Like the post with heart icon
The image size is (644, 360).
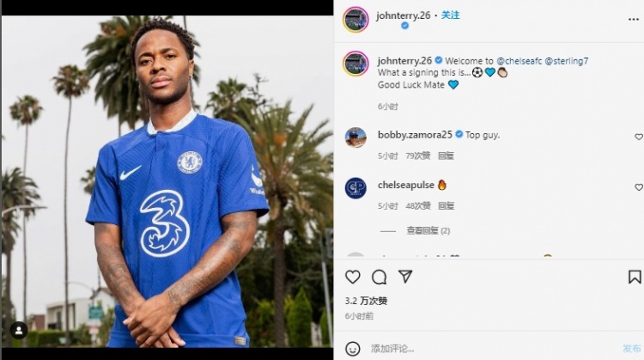(352, 277)
